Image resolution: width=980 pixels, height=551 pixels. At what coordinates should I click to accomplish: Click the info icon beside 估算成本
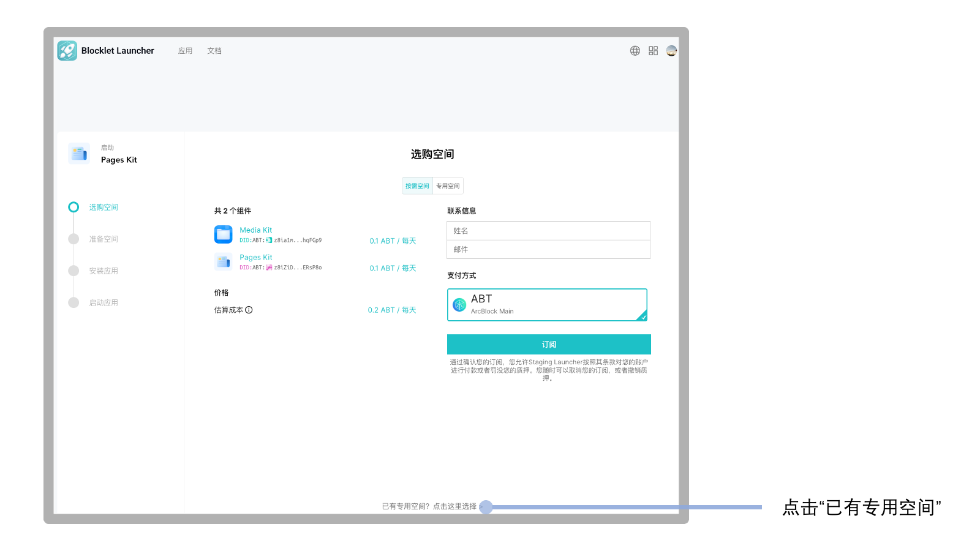coord(249,310)
